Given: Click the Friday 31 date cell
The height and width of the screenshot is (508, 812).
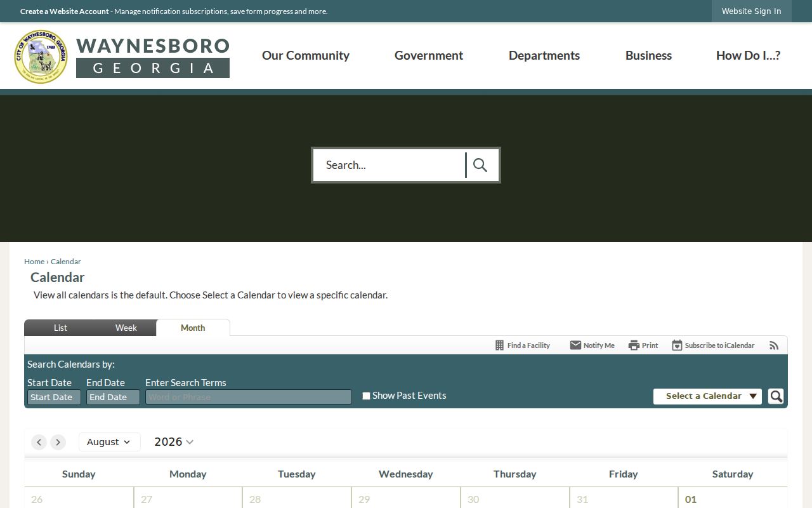Looking at the screenshot, I should click(x=624, y=498).
